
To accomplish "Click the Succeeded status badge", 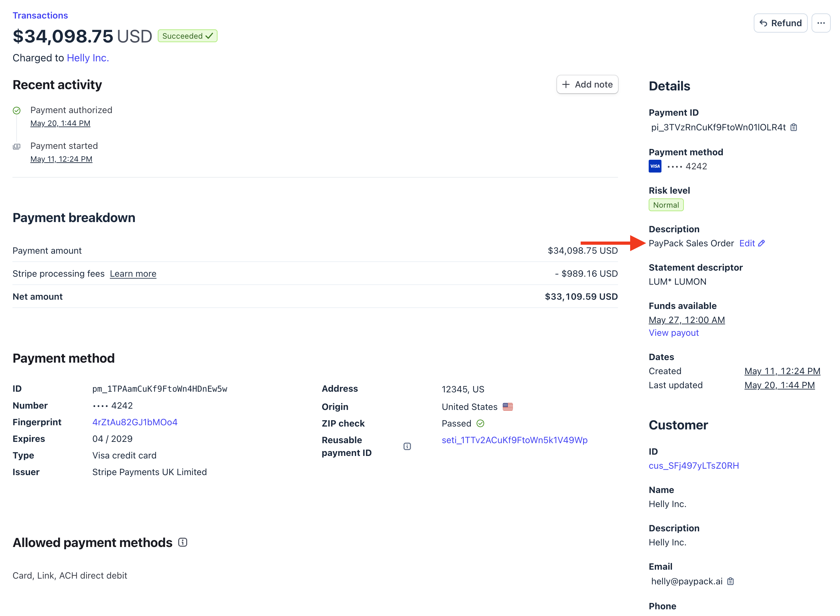I will point(187,36).
